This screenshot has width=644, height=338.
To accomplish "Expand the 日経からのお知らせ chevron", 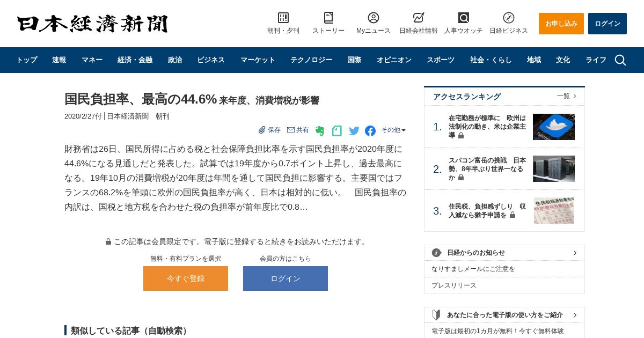I will pos(575,253).
